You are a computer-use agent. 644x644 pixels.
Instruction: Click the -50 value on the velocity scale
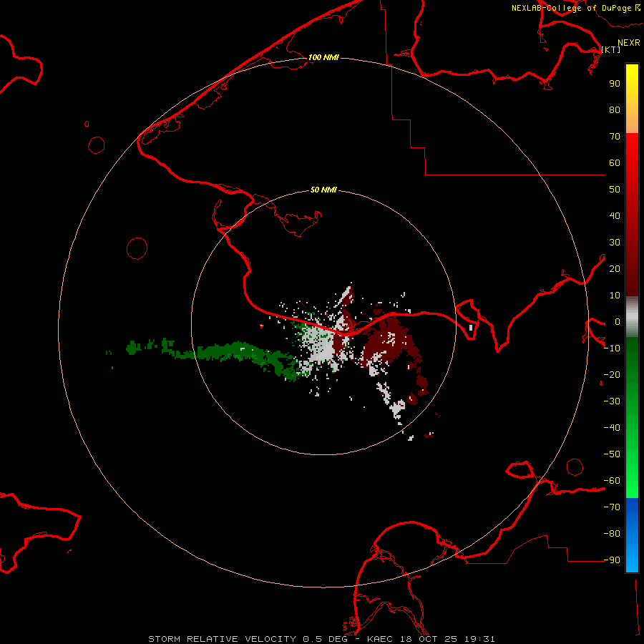612,454
